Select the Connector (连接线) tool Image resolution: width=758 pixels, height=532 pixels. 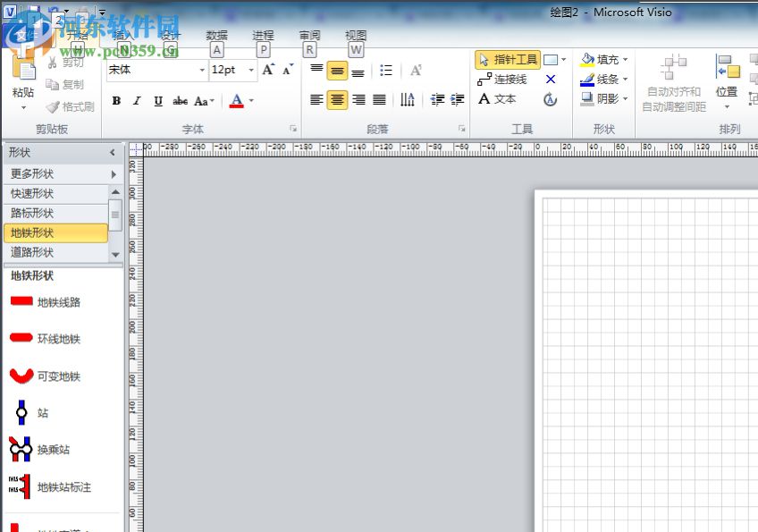[x=501, y=80]
